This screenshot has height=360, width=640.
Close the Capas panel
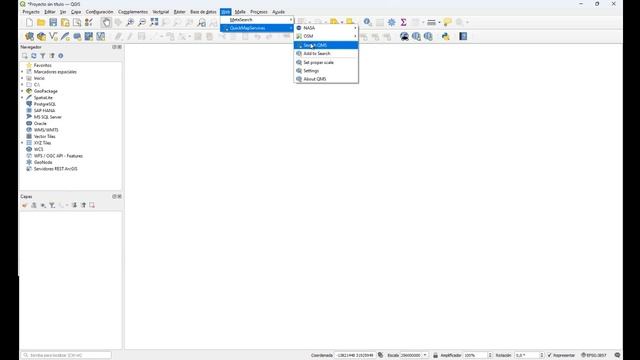pyautogui.click(x=120, y=196)
